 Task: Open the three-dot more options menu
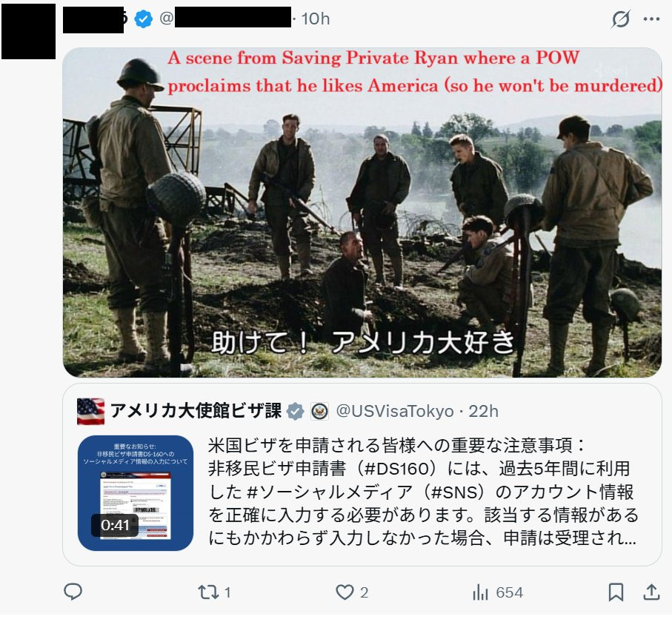click(651, 19)
